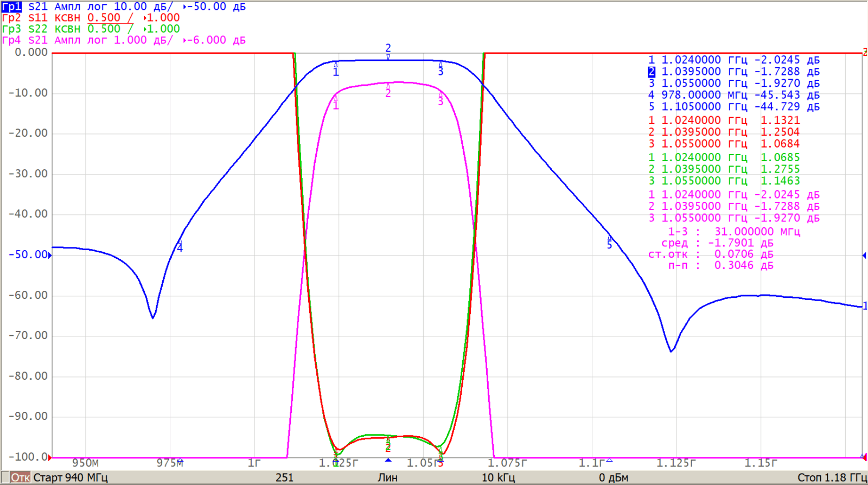Image resolution: width=868 pixels, height=485 pixels.
Task: Click the small square box left of Отк
Action: pyautogui.click(x=5, y=478)
